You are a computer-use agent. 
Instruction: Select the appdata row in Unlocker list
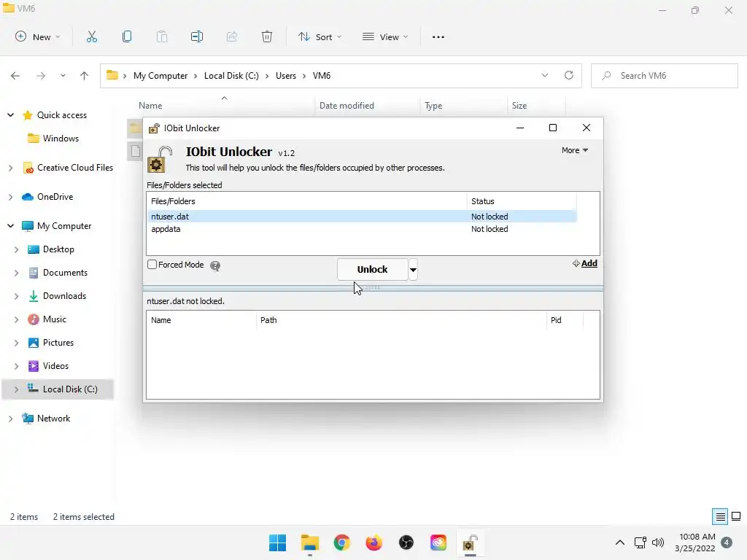click(x=362, y=229)
